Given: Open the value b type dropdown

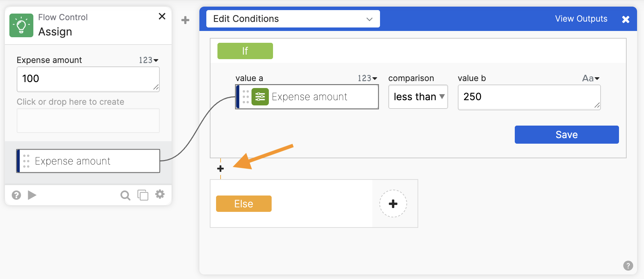Looking at the screenshot, I should [591, 78].
